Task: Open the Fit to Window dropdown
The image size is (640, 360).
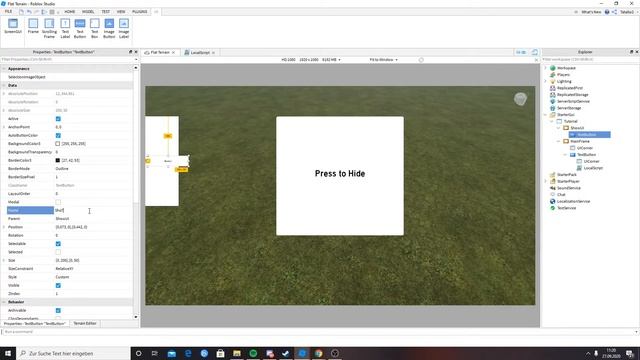Action: 383,60
